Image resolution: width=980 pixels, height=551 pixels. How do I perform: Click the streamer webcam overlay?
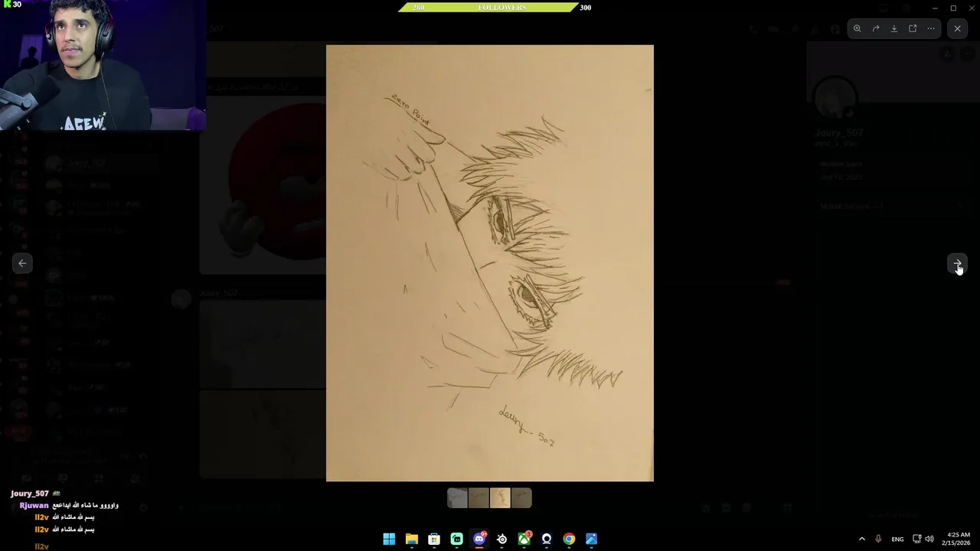point(103,65)
